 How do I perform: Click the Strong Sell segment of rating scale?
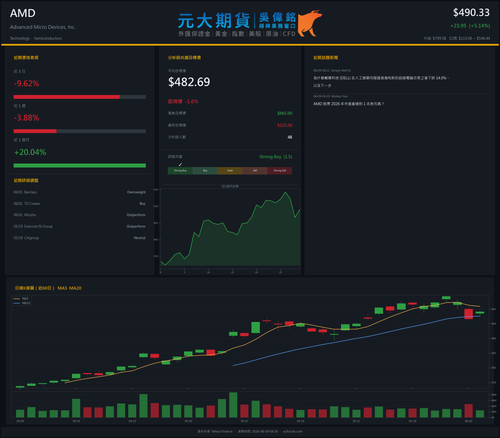[280, 171]
